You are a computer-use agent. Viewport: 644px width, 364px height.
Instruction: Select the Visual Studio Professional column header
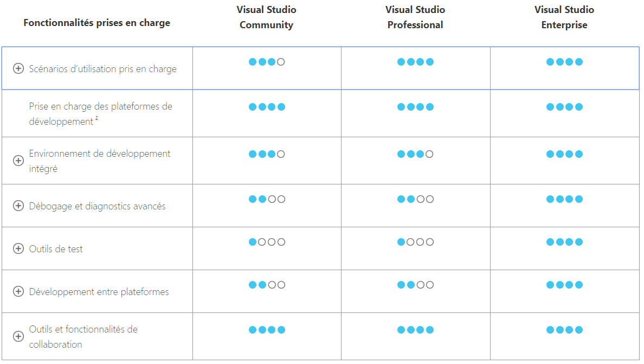415,17
